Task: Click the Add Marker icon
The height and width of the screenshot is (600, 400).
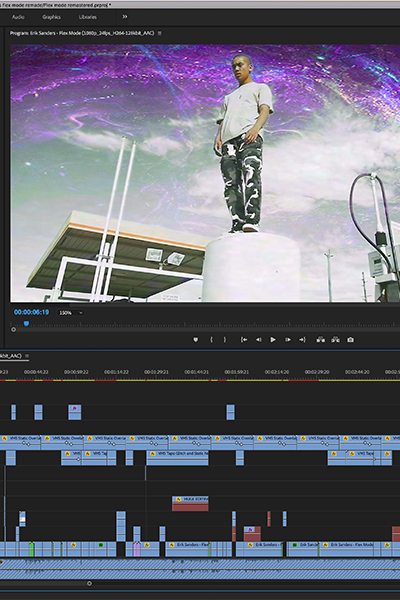Action: point(196,340)
